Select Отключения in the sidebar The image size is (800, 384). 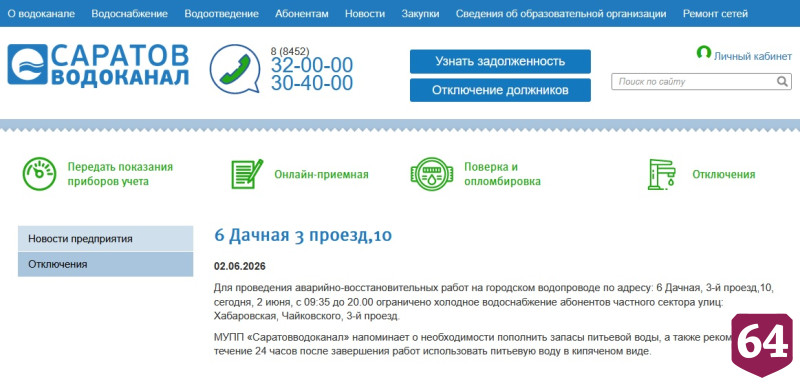click(x=106, y=264)
